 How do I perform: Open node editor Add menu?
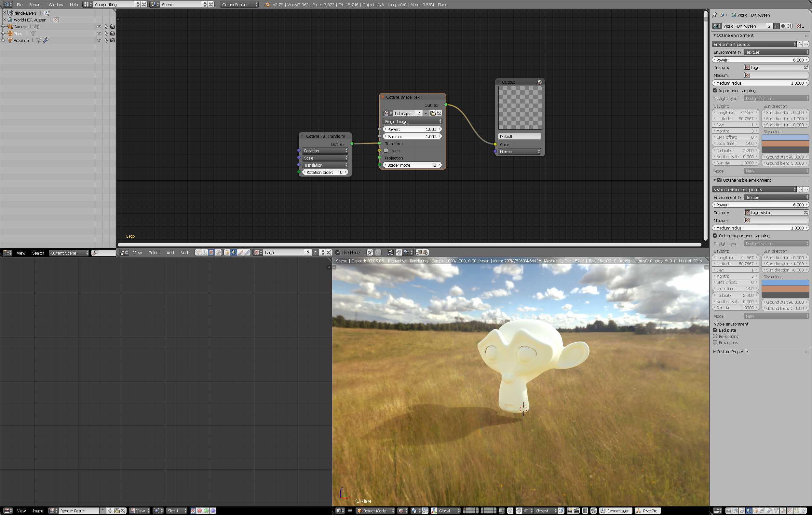coord(170,252)
